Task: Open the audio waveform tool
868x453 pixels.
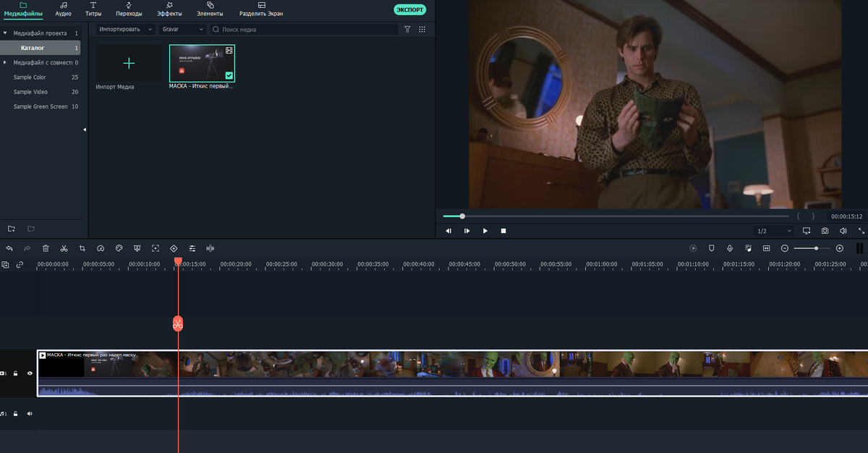Action: tap(210, 248)
